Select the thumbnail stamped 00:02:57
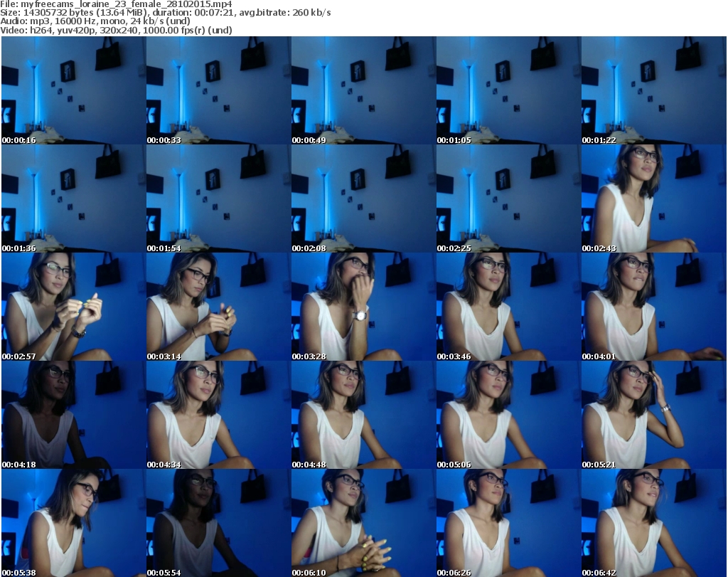The width and height of the screenshot is (728, 577). (x=74, y=307)
